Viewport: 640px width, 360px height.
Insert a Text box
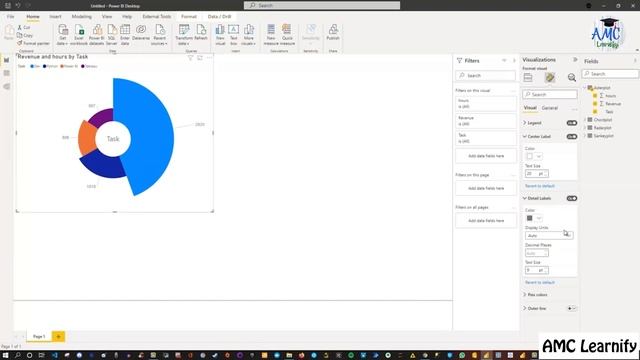pos(233,34)
